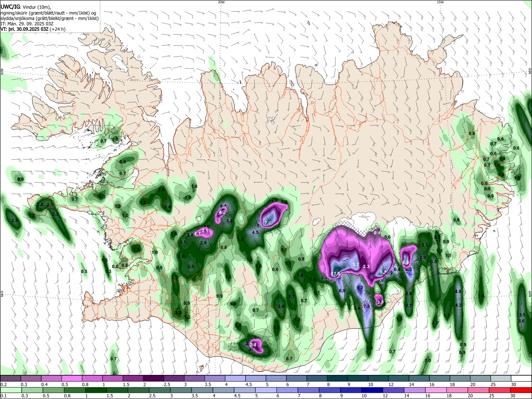Select the bottom legend swatch between 1 and 1.5

tap(96, 390)
